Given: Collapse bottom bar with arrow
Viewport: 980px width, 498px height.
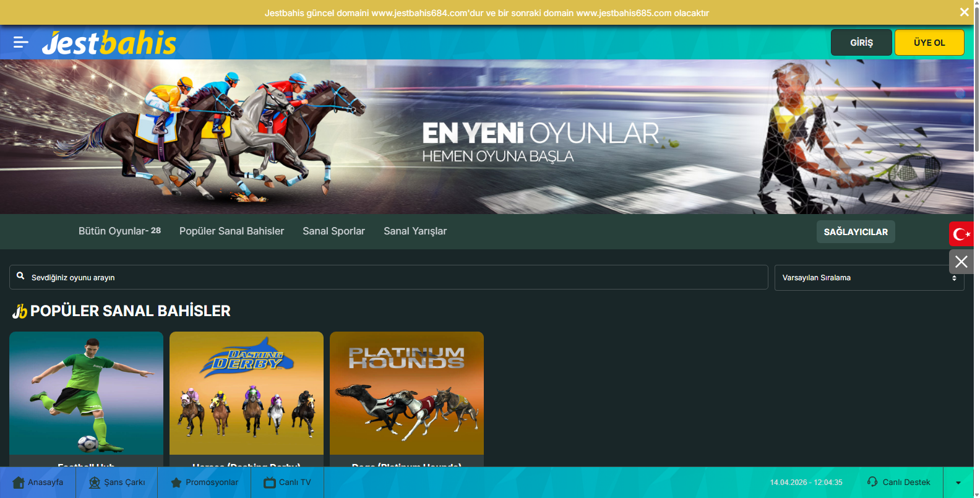Looking at the screenshot, I should coord(958,483).
